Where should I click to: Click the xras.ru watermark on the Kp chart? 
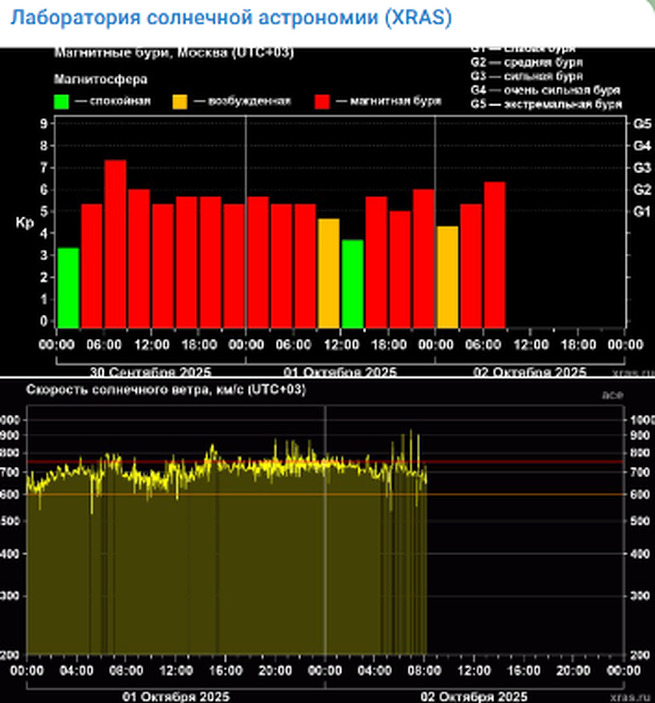tap(624, 370)
